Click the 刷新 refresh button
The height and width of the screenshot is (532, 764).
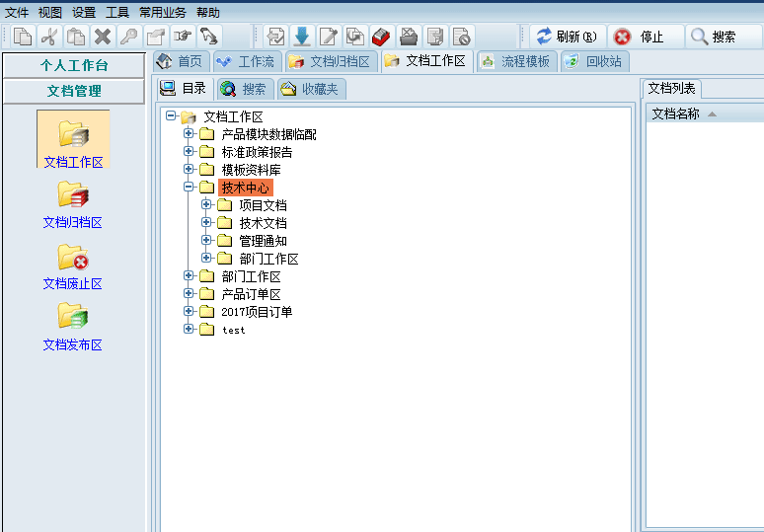567,37
